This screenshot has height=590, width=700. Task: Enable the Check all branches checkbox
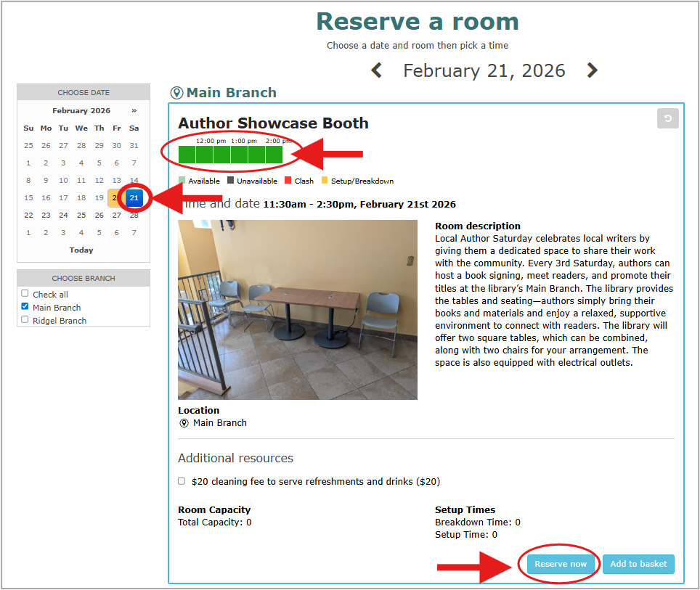(25, 294)
